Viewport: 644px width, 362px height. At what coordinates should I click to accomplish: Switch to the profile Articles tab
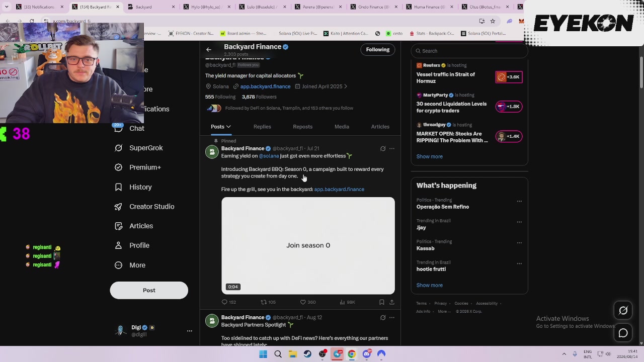[x=380, y=127]
